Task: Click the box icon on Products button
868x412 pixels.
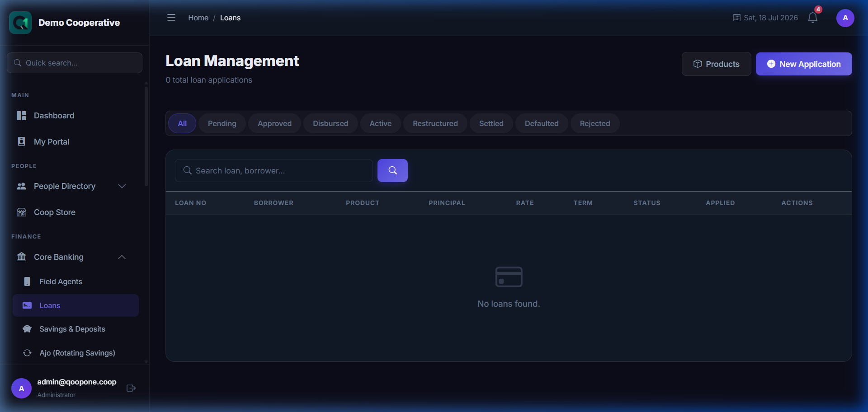Action: click(x=698, y=64)
